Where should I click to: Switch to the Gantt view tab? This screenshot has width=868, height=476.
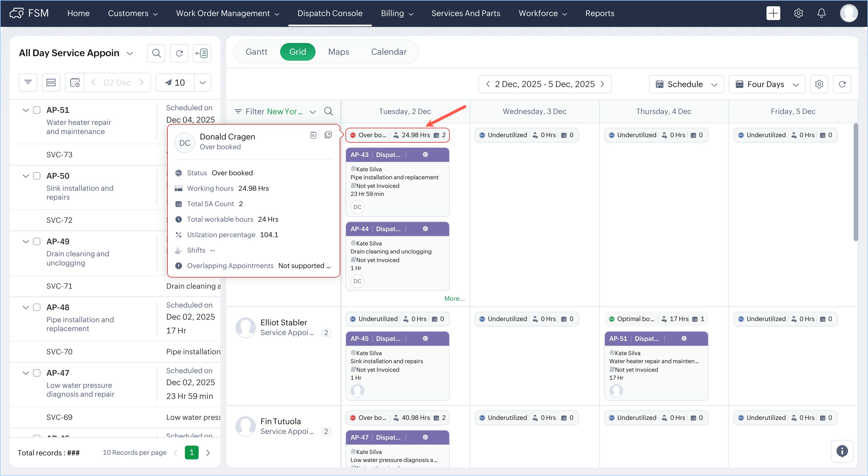click(x=256, y=52)
